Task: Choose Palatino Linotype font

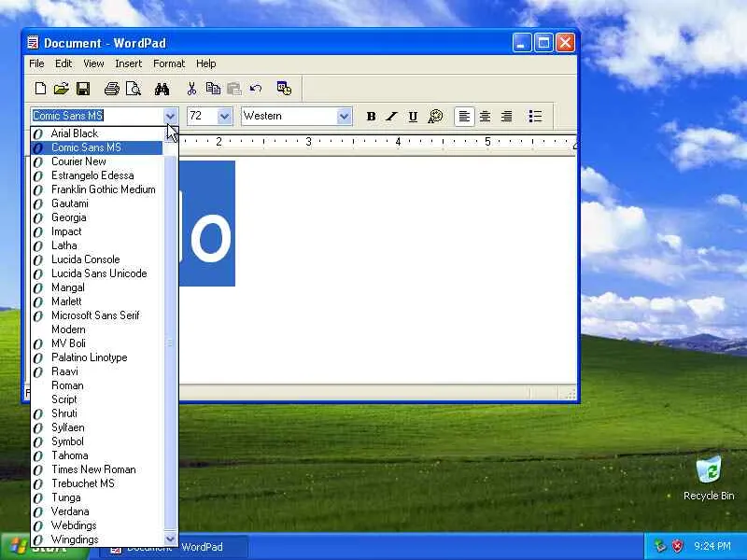Action: coord(97,357)
